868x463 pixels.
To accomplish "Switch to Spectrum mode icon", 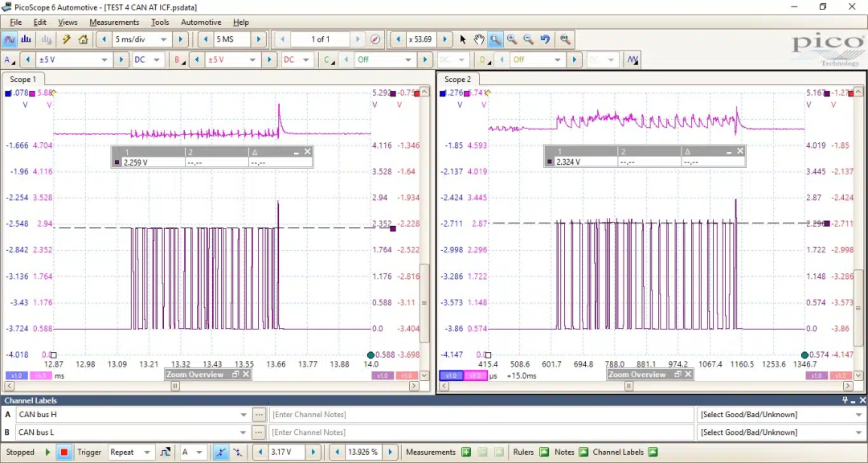I will pos(27,39).
